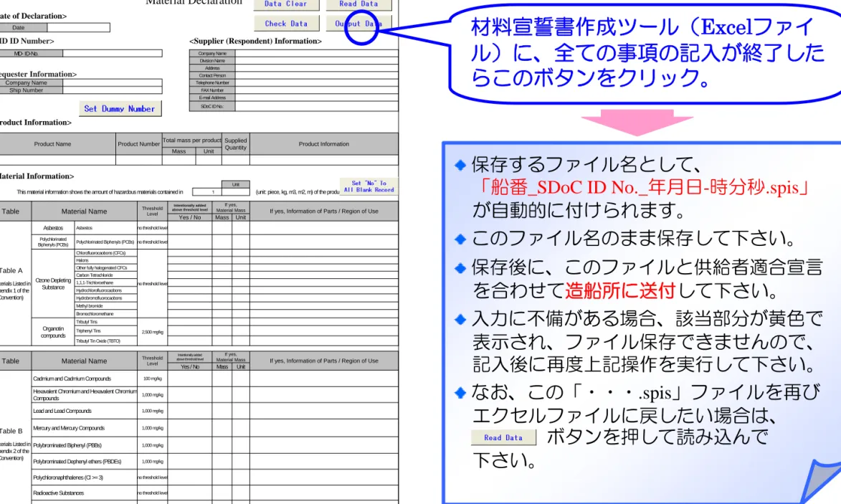Select supplier E-mail Address input field

[x=316, y=98]
